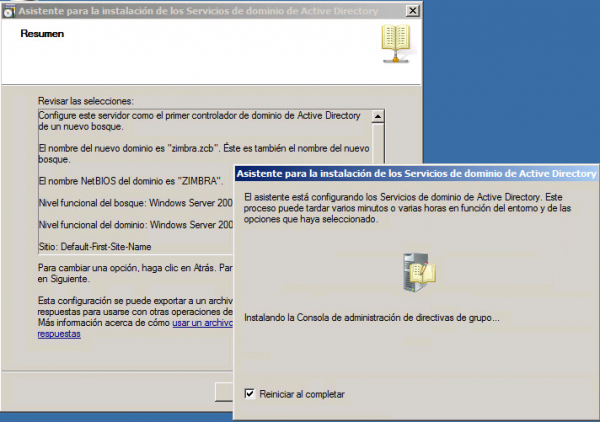Image resolution: width=600 pixels, height=422 pixels.
Task: Open the "usar un archivo" help link
Action: point(202,323)
